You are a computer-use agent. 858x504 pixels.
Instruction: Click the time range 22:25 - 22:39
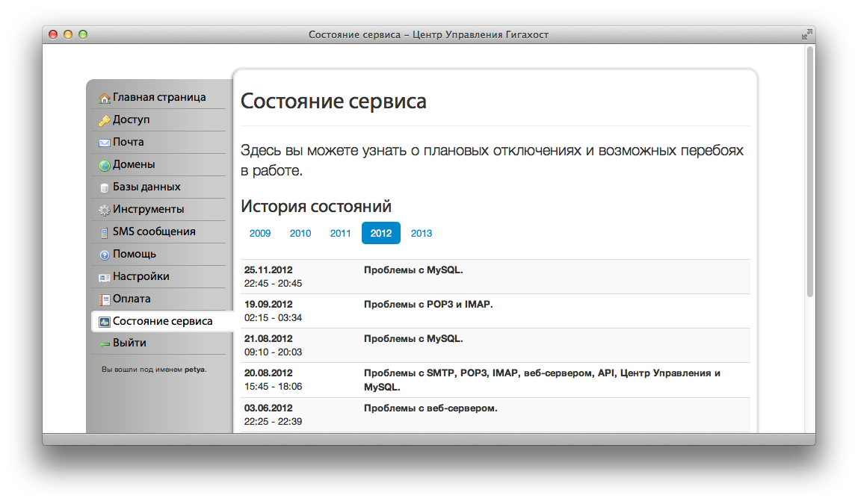point(273,422)
